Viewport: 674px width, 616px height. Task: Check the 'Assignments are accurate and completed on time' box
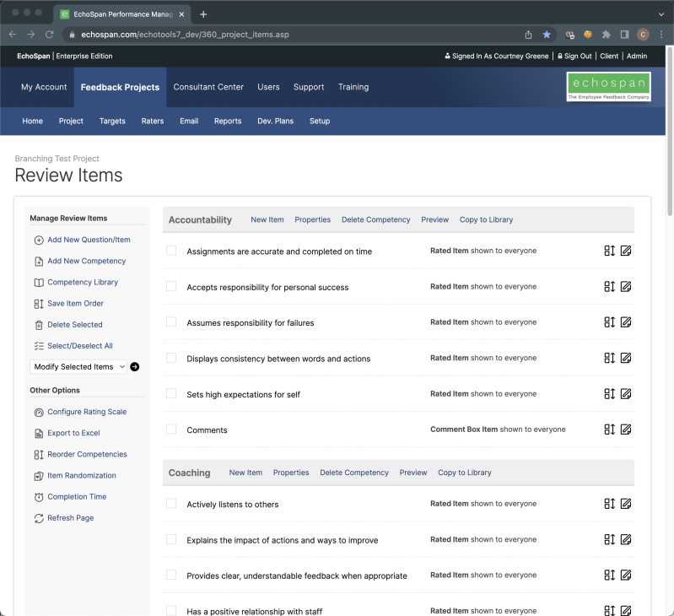pyautogui.click(x=171, y=251)
